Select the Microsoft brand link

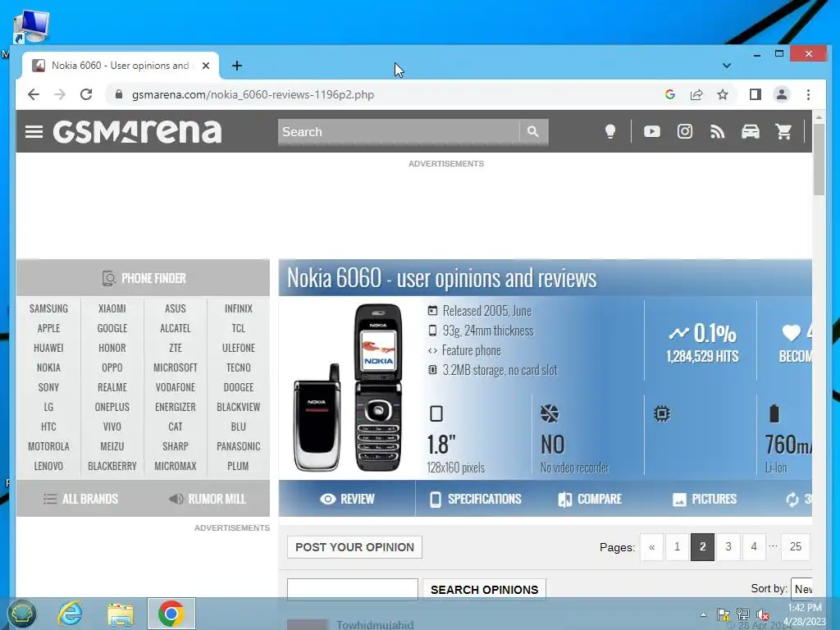tap(176, 367)
